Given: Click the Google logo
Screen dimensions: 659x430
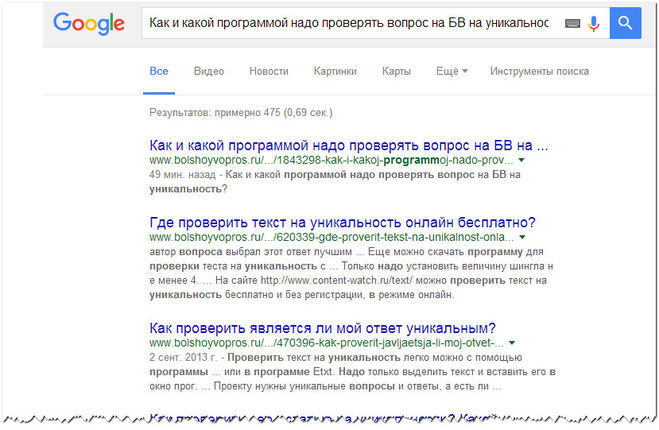Looking at the screenshot, I should (x=89, y=23).
